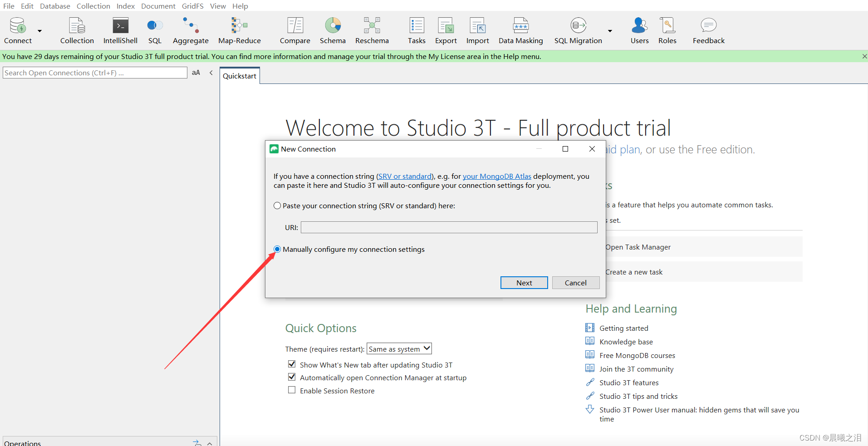Follow the your MongoDB Atlas link
Image resolution: width=868 pixels, height=446 pixels.
tap(496, 176)
